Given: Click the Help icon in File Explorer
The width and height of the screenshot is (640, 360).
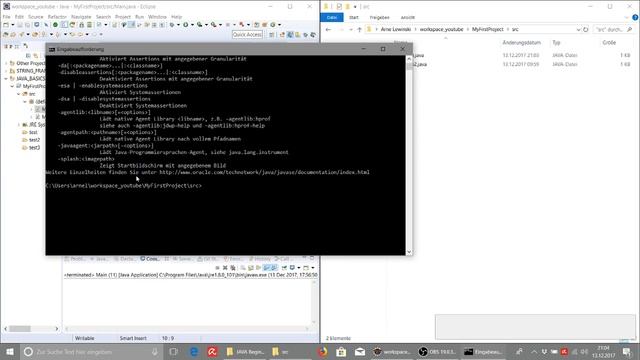Looking at the screenshot, I should pos(635,17).
